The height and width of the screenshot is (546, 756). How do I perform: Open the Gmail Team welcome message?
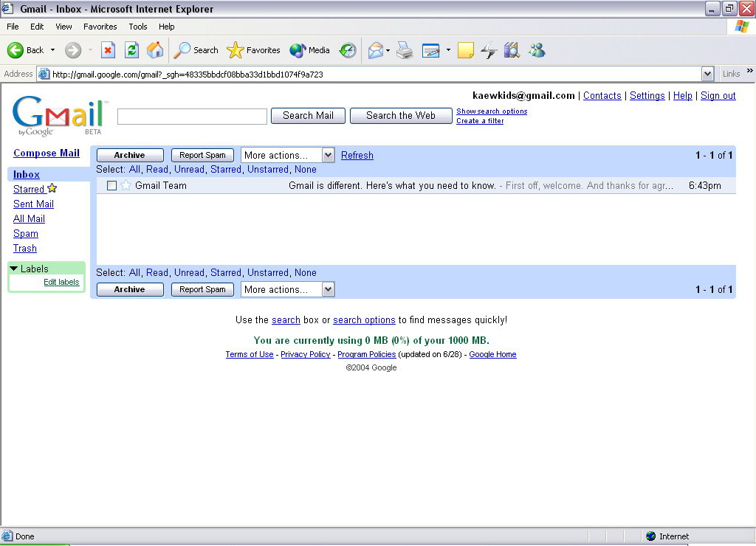click(416, 185)
